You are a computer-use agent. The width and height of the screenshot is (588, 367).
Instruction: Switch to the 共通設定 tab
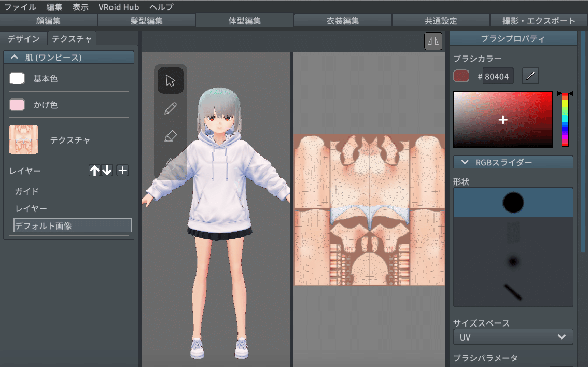[441, 21]
